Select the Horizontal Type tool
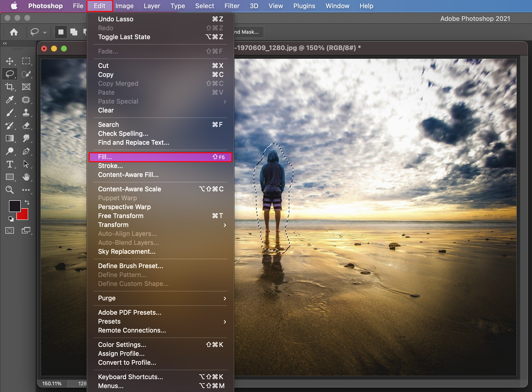Image resolution: width=532 pixels, height=392 pixels. pyautogui.click(x=10, y=164)
